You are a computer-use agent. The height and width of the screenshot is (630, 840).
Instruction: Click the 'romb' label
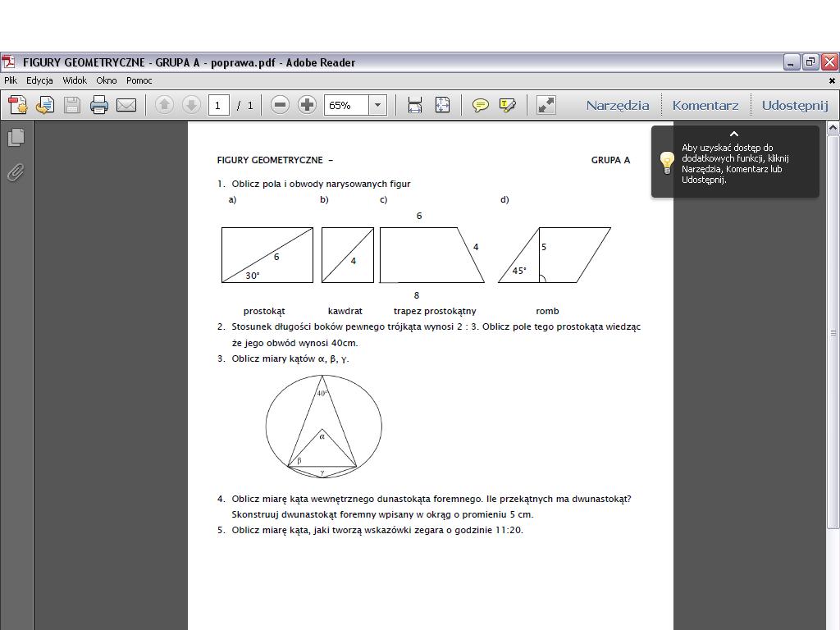point(547,311)
